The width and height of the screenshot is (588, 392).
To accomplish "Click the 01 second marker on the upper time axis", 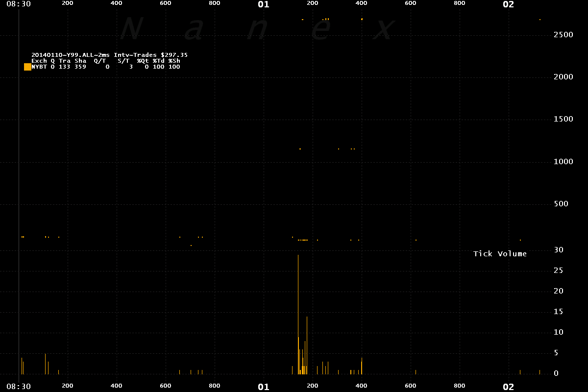I will pos(264,4).
